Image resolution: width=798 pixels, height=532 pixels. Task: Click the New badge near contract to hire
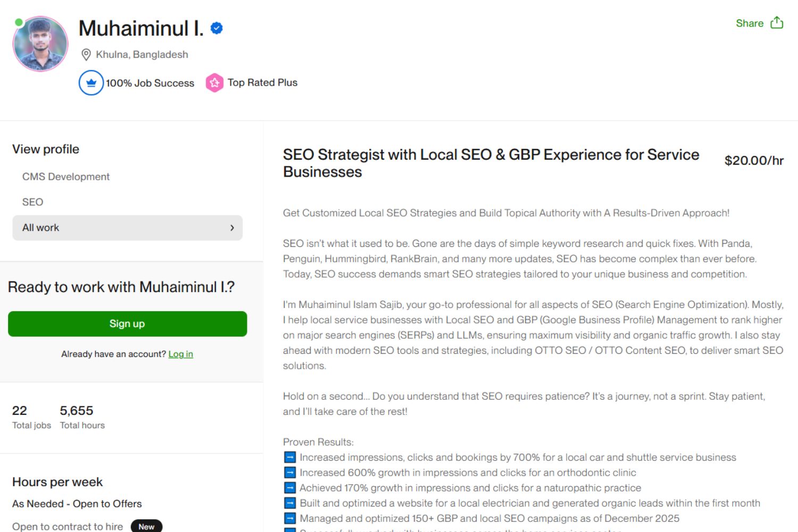coord(146,526)
